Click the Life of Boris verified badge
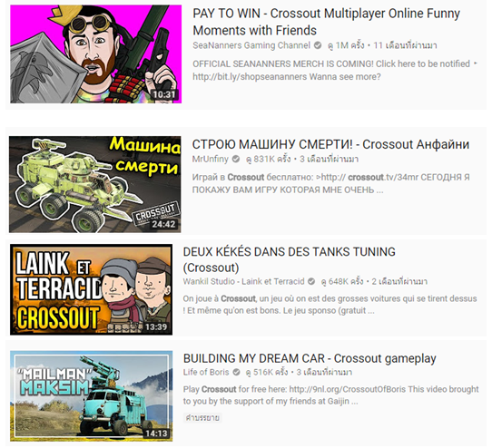 coord(236,372)
